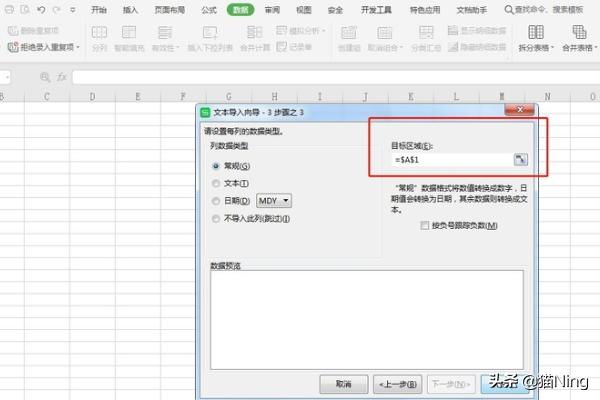The height and width of the screenshot is (400, 600).
Task: Switch to the 公式 ribbon tab
Action: (x=208, y=9)
